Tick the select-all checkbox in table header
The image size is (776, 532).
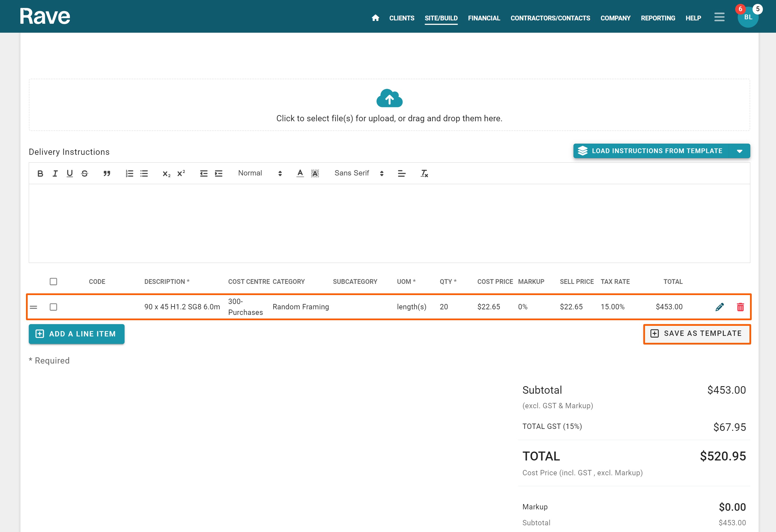click(x=53, y=282)
